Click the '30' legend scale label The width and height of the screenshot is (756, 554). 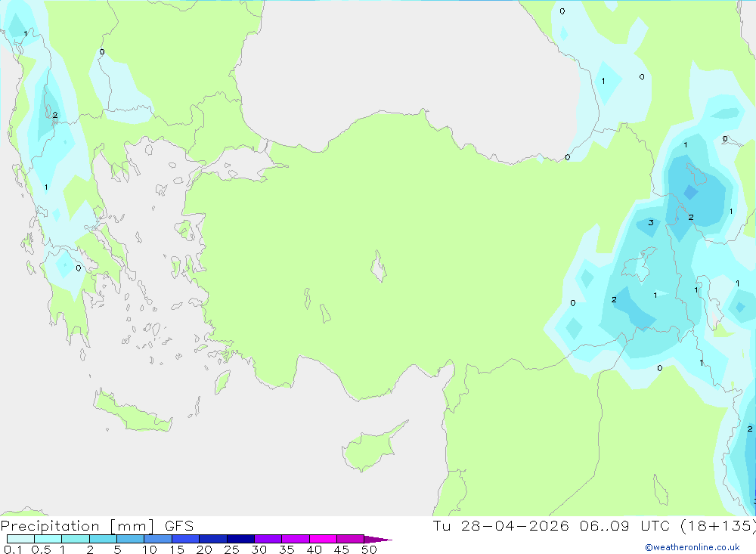[259, 549]
